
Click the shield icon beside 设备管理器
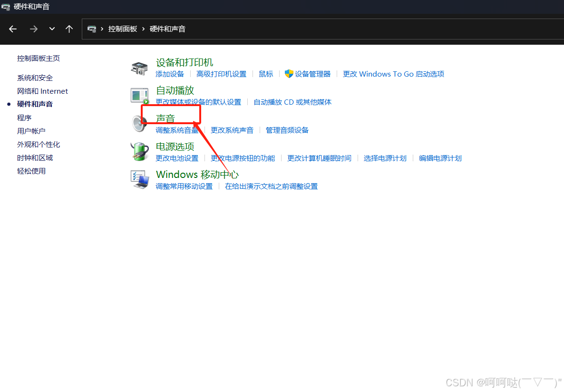[x=289, y=74]
